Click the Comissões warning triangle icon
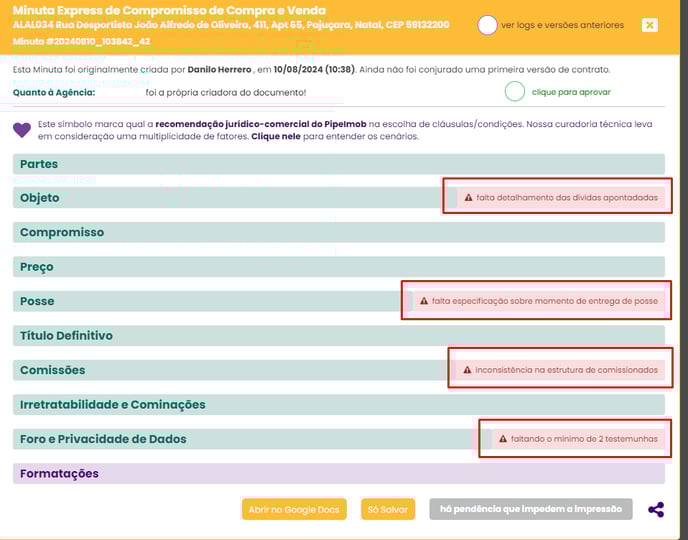The width and height of the screenshot is (688, 540). 467,370
